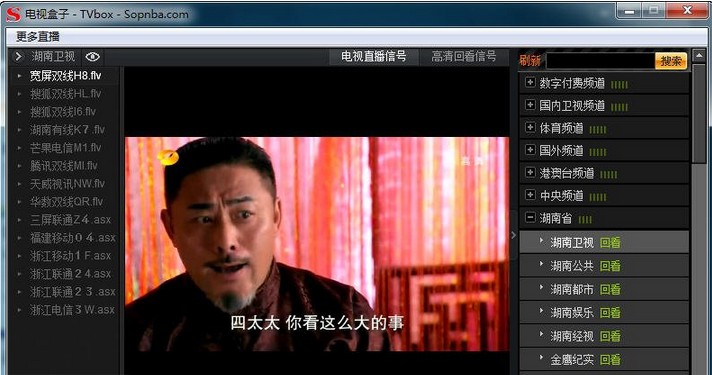Select the 湖南经视 channel
This screenshot has height=375, width=712.
pyautogui.click(x=572, y=336)
